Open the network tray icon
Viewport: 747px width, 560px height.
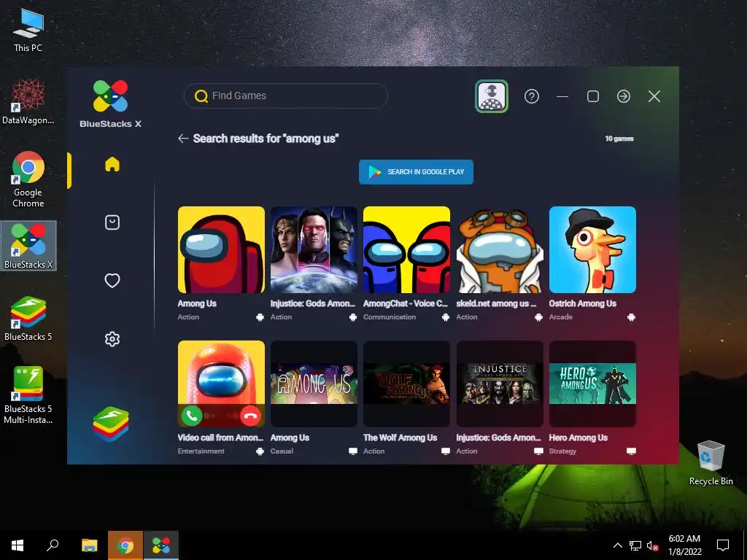click(x=635, y=545)
